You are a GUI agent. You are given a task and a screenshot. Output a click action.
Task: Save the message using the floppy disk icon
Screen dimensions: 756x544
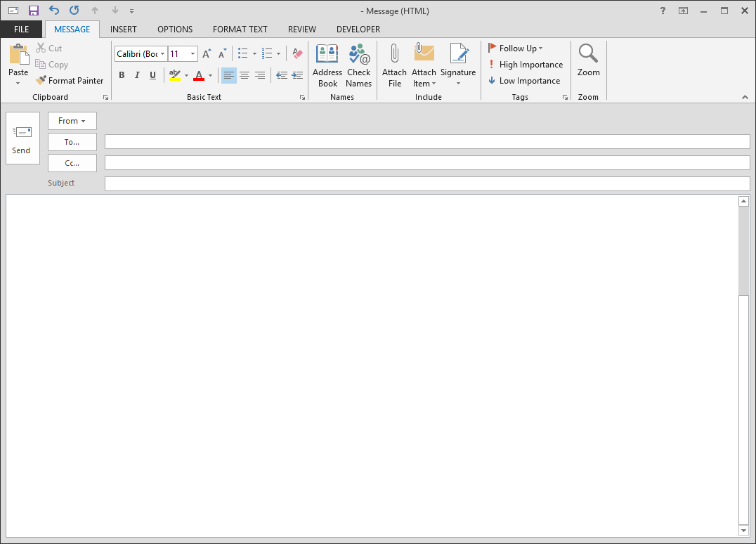click(x=34, y=11)
